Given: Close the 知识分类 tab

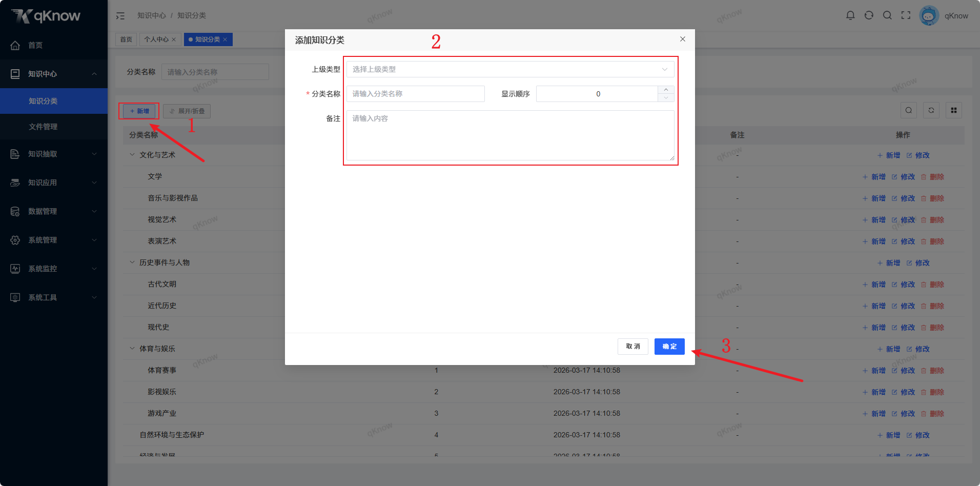Looking at the screenshot, I should pos(225,39).
